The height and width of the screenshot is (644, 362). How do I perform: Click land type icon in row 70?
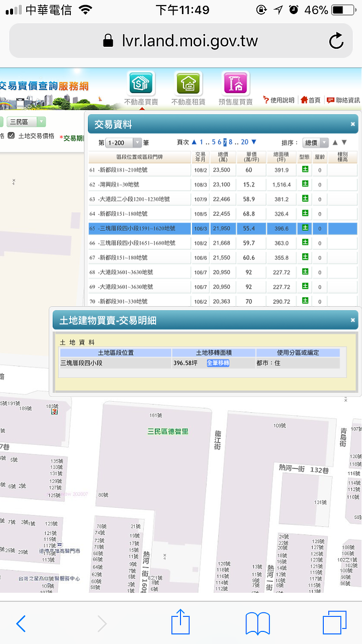click(x=305, y=301)
